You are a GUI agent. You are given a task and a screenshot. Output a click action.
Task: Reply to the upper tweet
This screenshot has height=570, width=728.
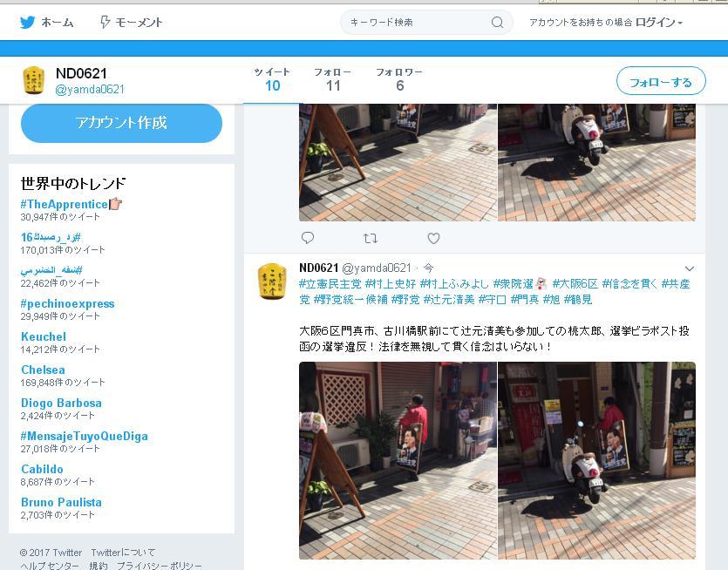pos(308,238)
